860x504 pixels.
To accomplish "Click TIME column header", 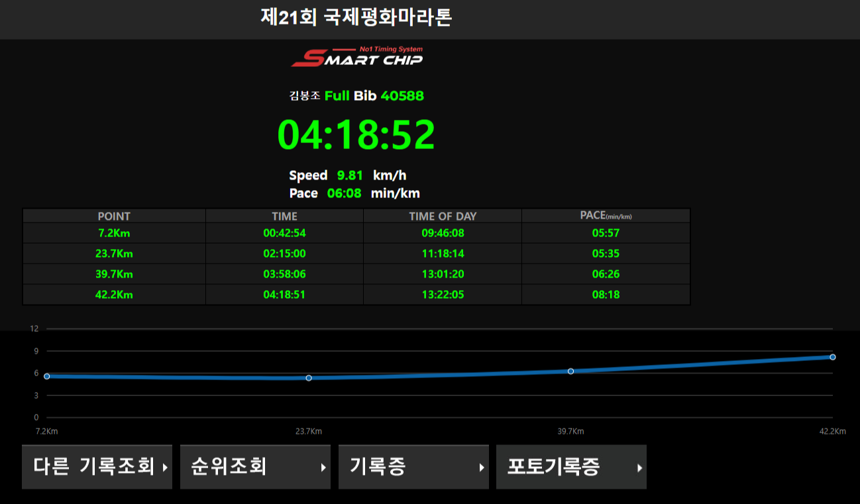I will tap(284, 216).
